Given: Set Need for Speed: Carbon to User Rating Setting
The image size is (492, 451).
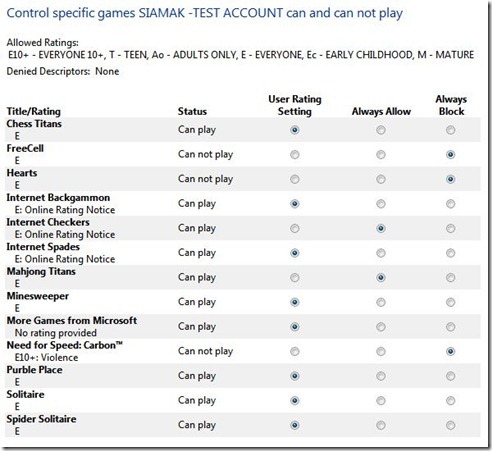Looking at the screenshot, I should (295, 351).
